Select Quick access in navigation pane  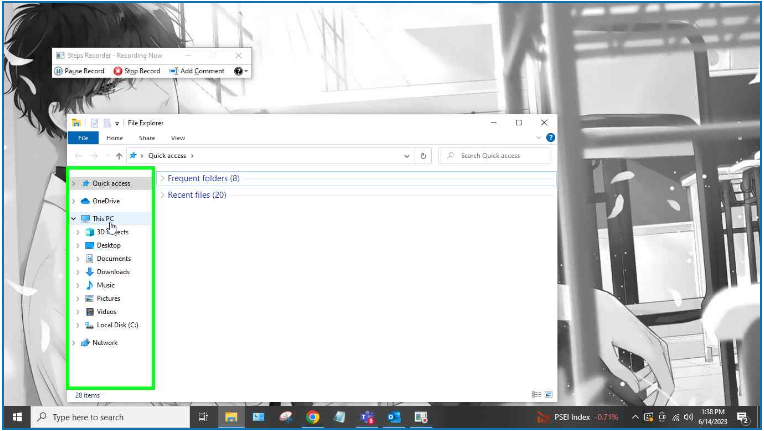point(112,184)
